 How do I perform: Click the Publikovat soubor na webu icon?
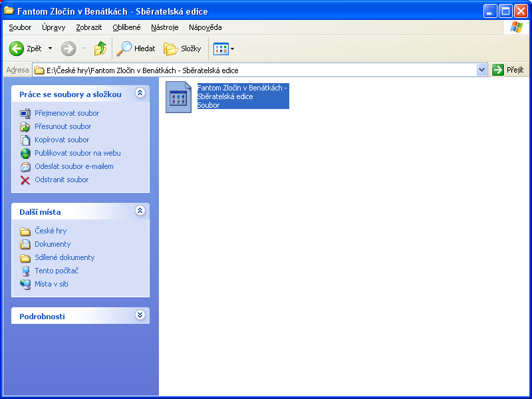pyautogui.click(x=25, y=154)
